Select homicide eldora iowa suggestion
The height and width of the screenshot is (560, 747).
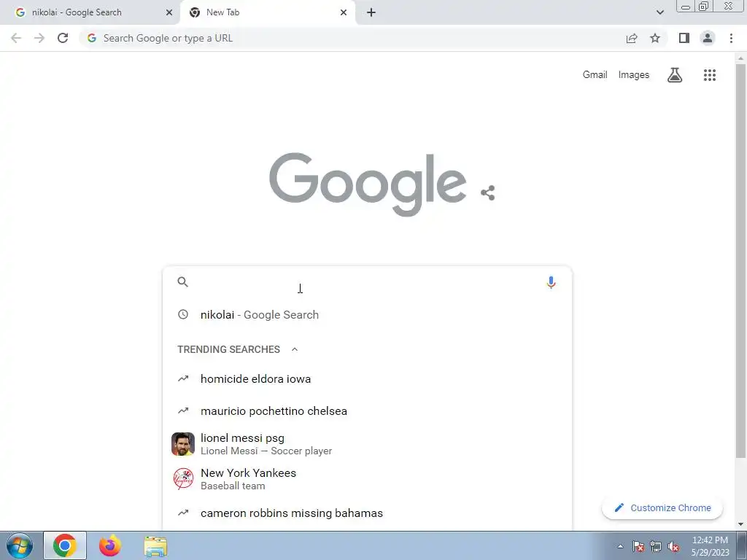367,378
